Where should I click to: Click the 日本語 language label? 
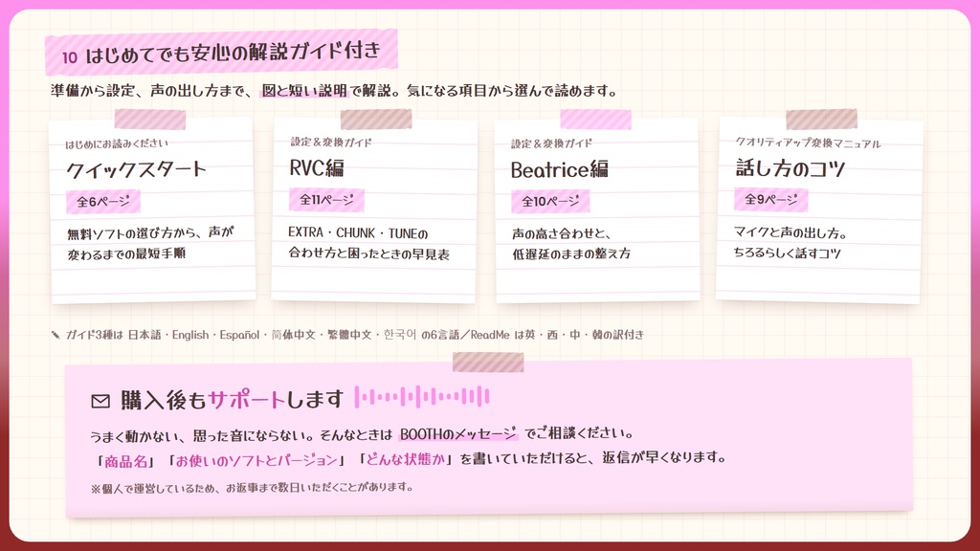[x=145, y=335]
